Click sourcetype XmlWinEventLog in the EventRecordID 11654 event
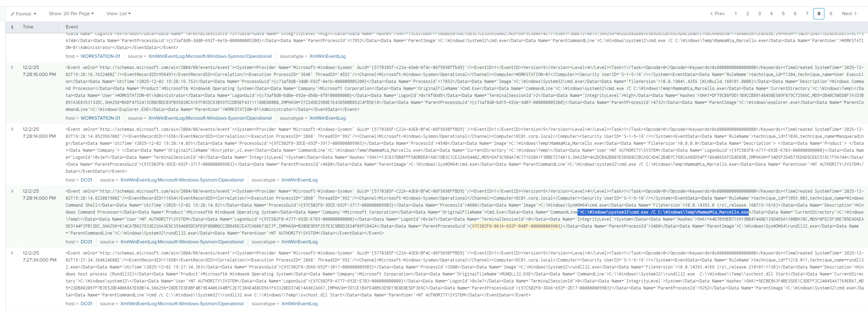Image resolution: width=868 pixels, height=310 pixels. pos(299,242)
